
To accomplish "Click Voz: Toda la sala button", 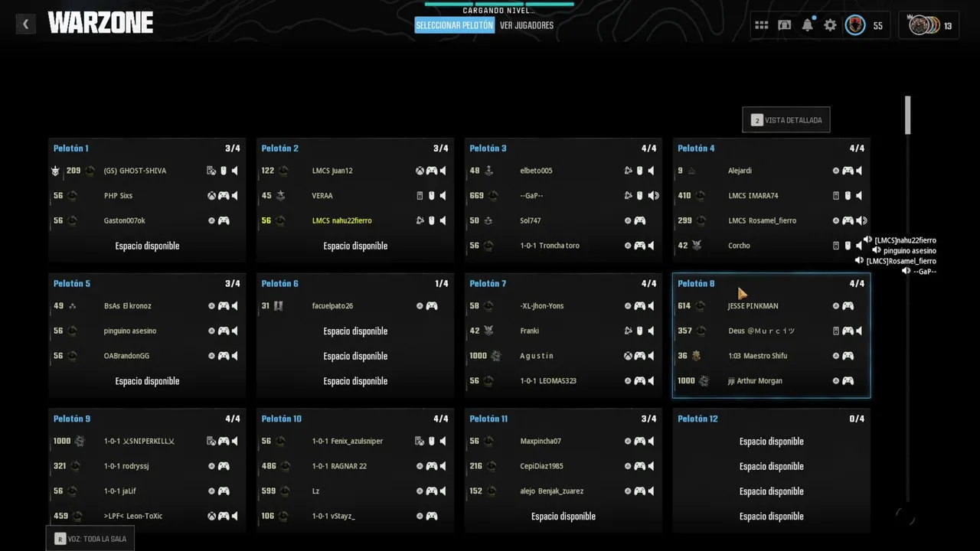I will point(90,539).
